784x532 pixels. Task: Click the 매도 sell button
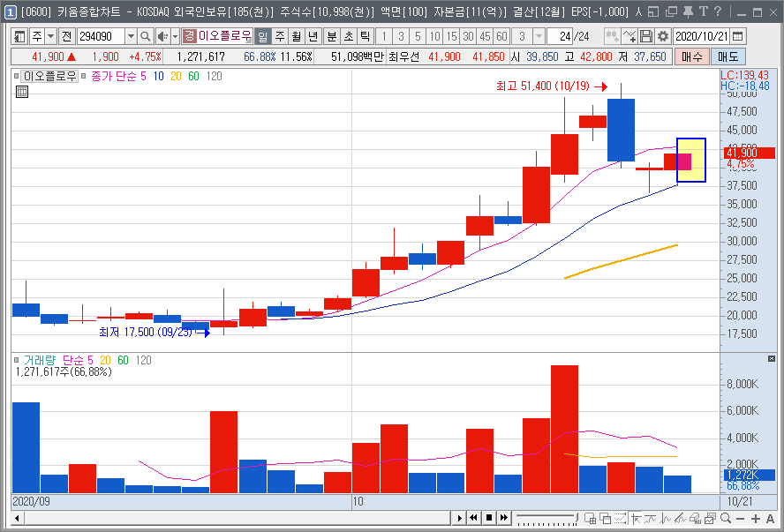point(728,57)
